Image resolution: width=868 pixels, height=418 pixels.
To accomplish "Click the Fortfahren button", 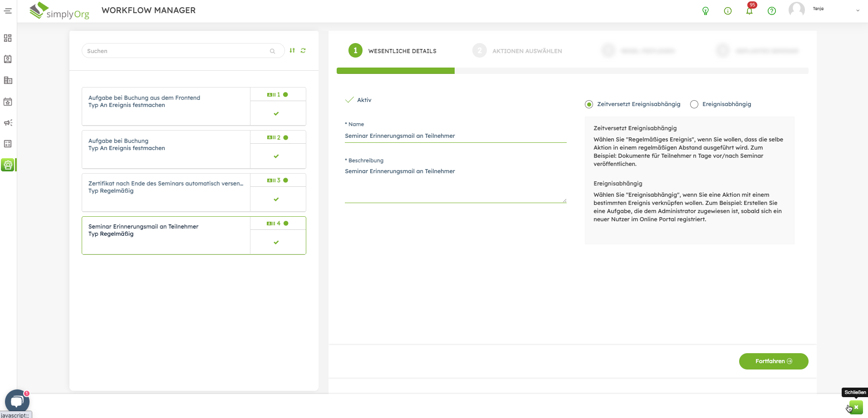I will tap(773, 361).
